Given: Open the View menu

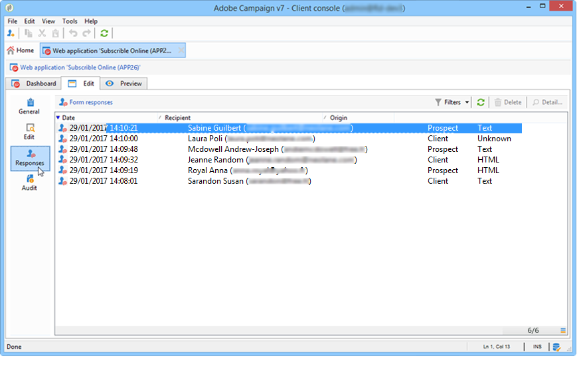Looking at the screenshot, I should (48, 21).
